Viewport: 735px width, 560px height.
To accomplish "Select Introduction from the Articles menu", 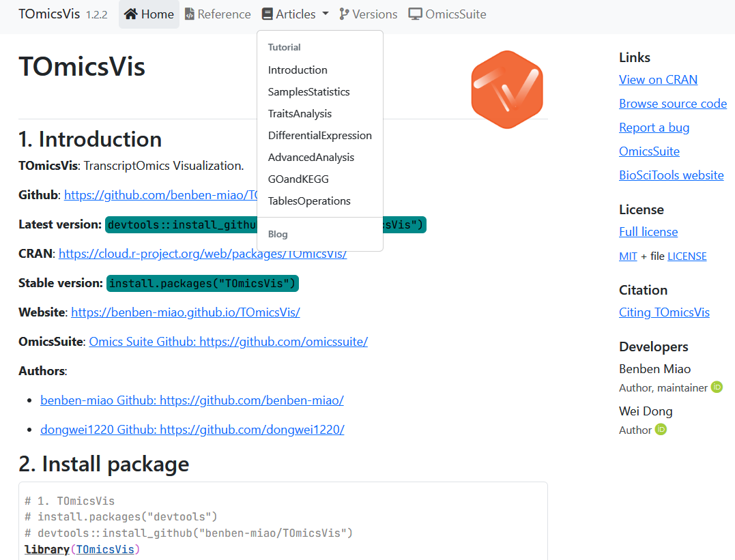I will (x=298, y=70).
